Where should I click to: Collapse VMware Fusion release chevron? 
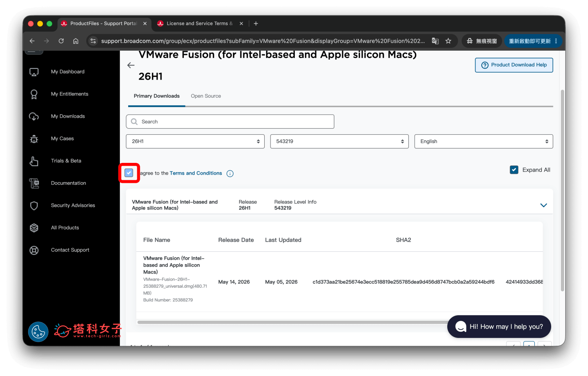pyautogui.click(x=544, y=205)
